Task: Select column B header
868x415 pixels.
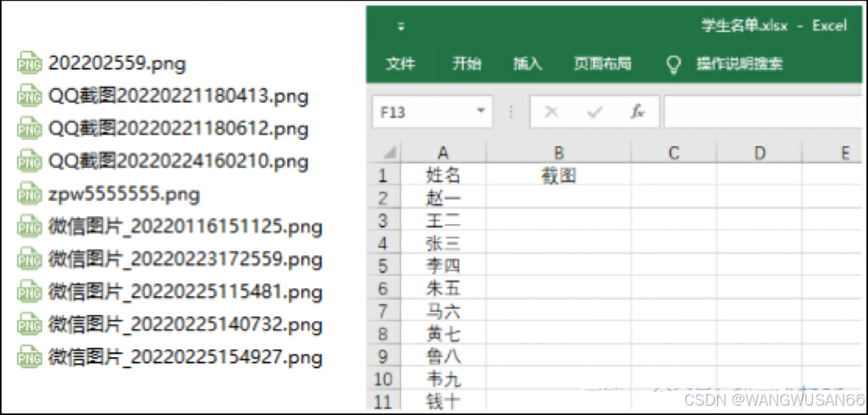Action: click(559, 153)
